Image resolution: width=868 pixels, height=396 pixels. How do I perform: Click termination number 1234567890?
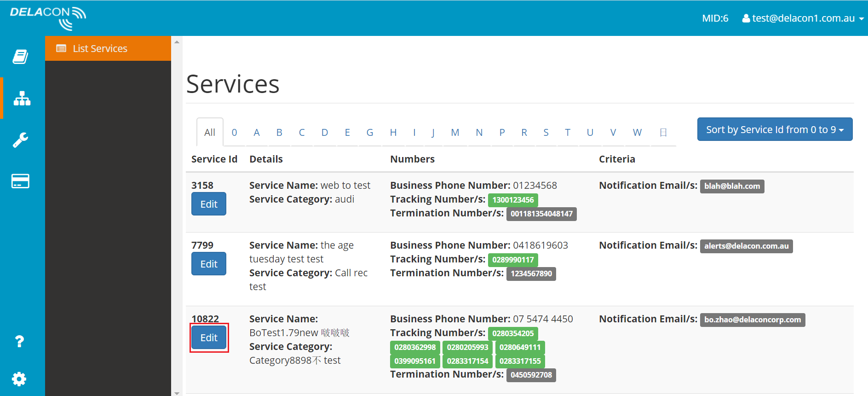(x=531, y=274)
